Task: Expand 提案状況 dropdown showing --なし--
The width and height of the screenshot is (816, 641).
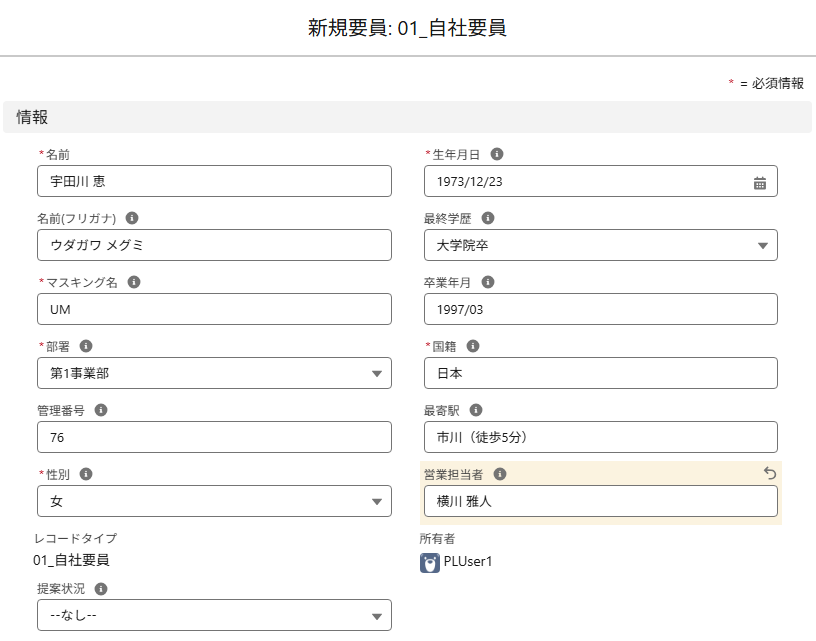Action: tap(214, 615)
